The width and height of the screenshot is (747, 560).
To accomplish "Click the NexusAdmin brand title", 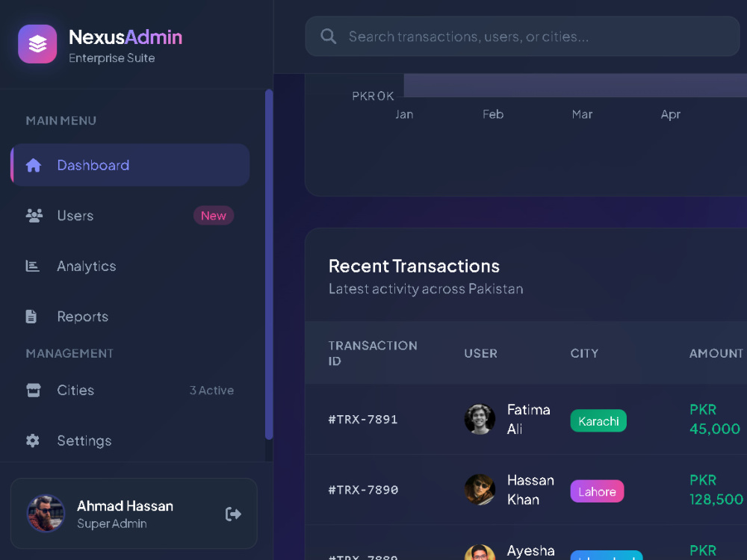I will pos(125,37).
